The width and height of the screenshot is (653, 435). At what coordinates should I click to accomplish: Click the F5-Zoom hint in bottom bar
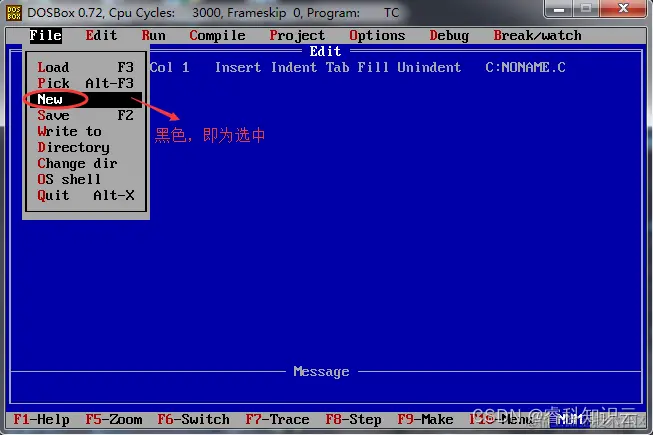click(113, 419)
